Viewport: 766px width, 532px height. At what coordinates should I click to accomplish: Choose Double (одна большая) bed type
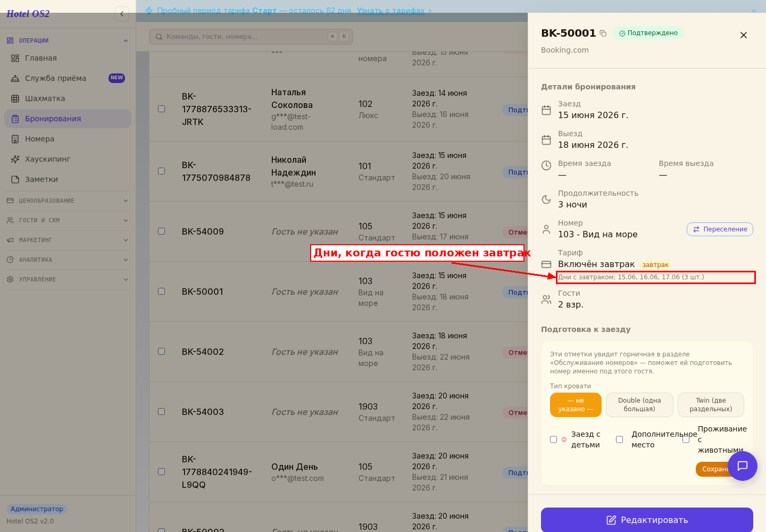639,405
